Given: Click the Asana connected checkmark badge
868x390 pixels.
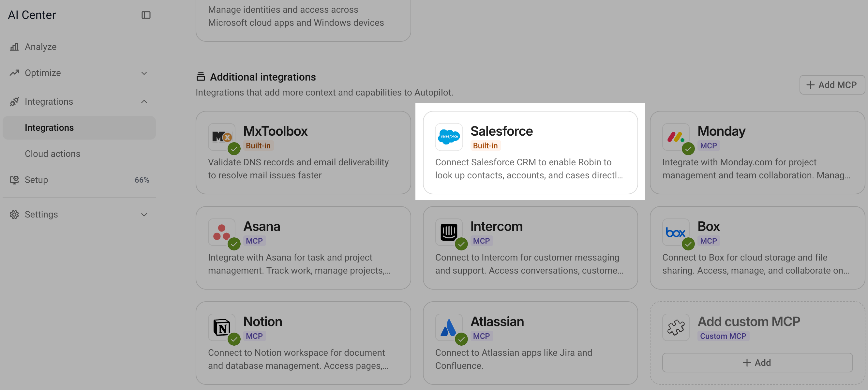Looking at the screenshot, I should click(x=234, y=244).
